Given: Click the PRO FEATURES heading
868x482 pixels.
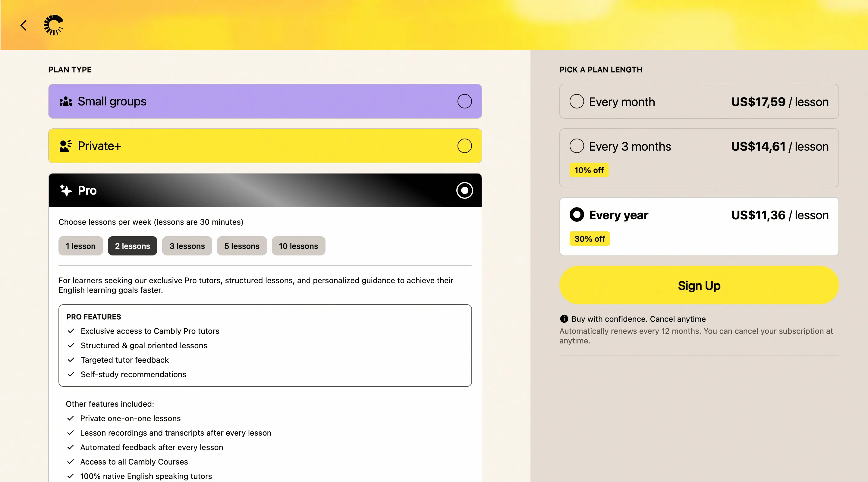Looking at the screenshot, I should coord(94,317).
